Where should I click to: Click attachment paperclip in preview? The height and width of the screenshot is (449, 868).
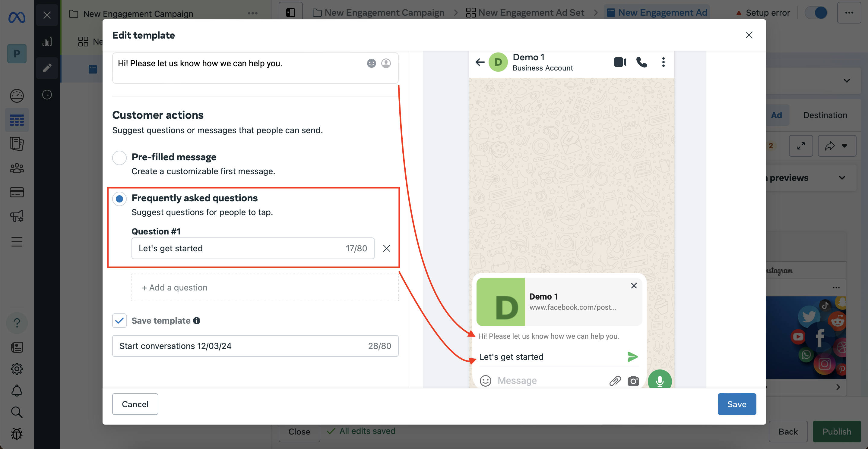[615, 381]
